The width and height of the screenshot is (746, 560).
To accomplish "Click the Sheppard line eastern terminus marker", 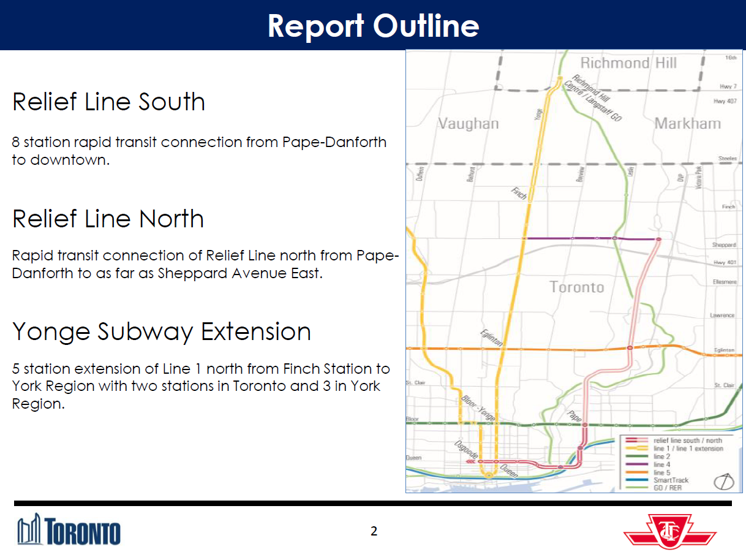I will 658,239.
